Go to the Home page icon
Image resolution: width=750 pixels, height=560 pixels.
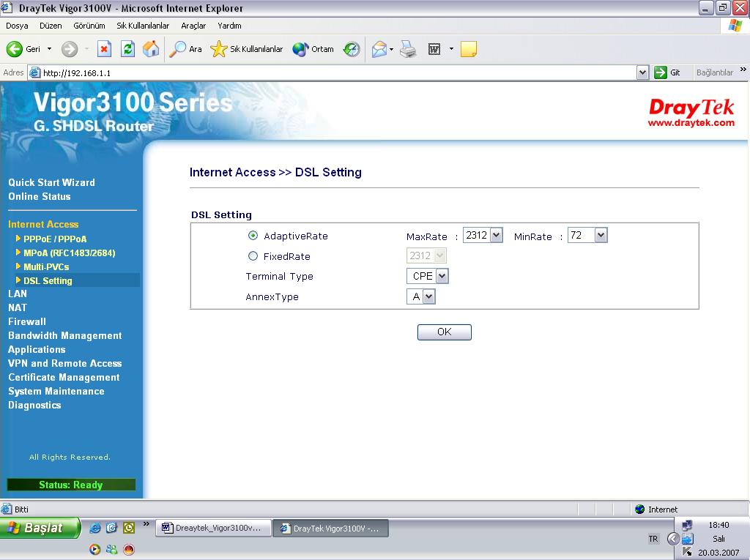pyautogui.click(x=151, y=49)
